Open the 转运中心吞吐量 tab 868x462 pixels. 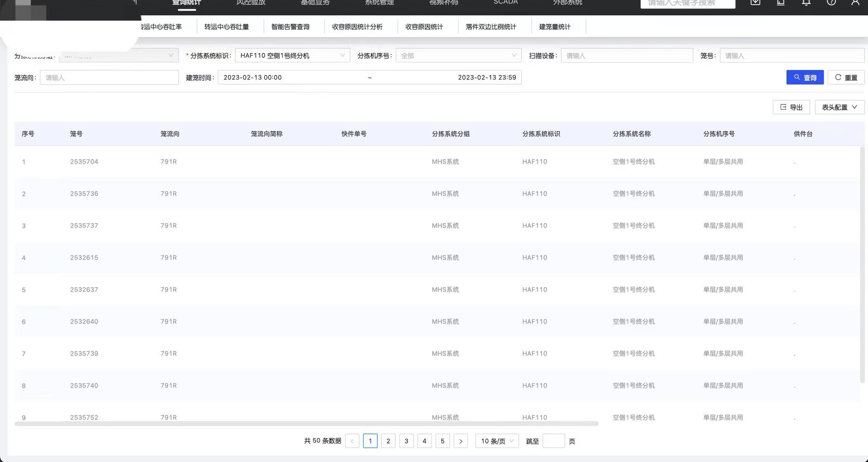point(227,27)
